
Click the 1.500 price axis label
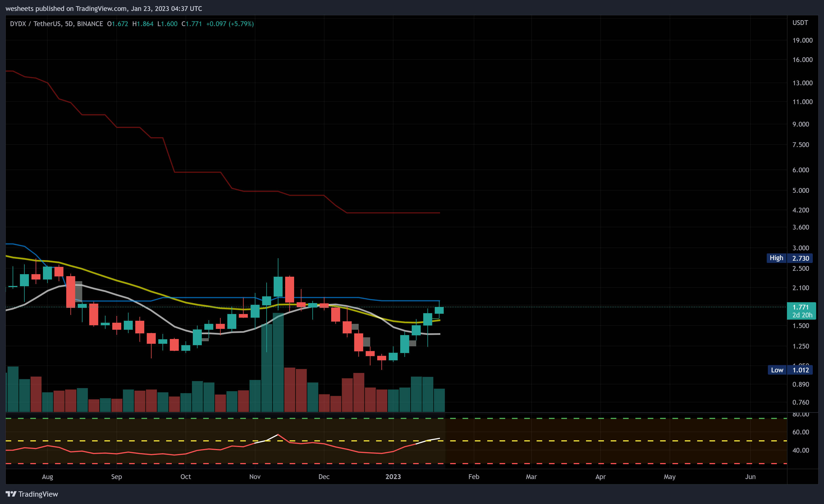[x=801, y=326]
